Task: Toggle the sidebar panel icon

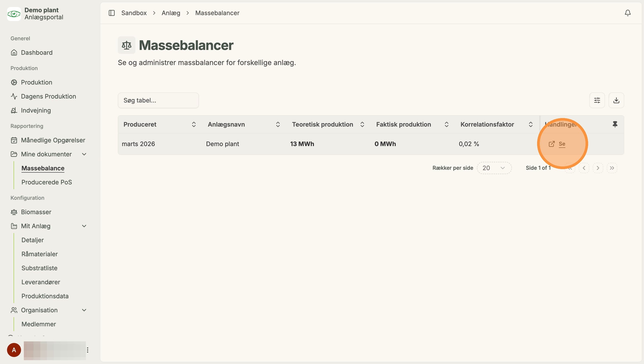Action: coord(111,13)
